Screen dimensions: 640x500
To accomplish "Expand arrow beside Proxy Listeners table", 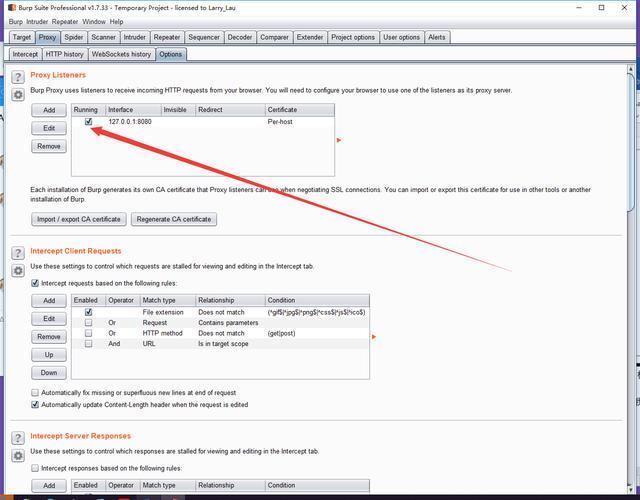I will point(339,140).
